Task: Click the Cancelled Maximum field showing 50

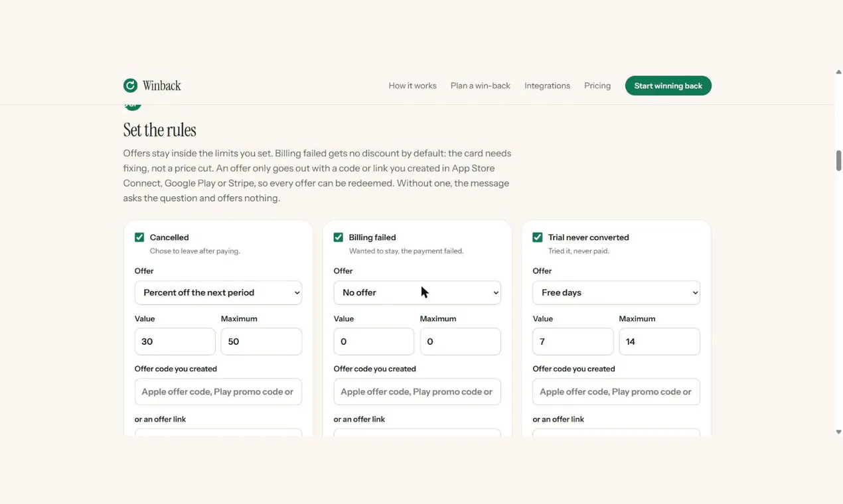Action: (x=262, y=342)
